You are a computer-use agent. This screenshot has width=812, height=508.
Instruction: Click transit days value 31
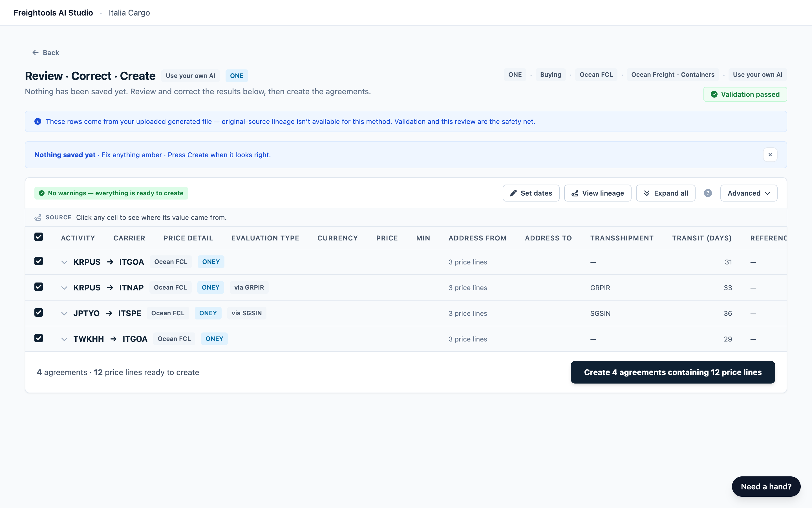(x=728, y=262)
